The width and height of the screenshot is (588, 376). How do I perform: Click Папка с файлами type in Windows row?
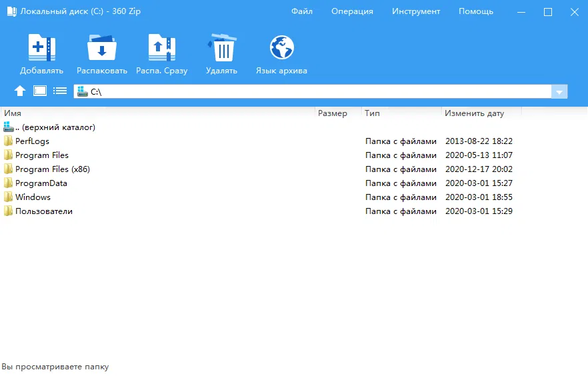click(x=401, y=197)
